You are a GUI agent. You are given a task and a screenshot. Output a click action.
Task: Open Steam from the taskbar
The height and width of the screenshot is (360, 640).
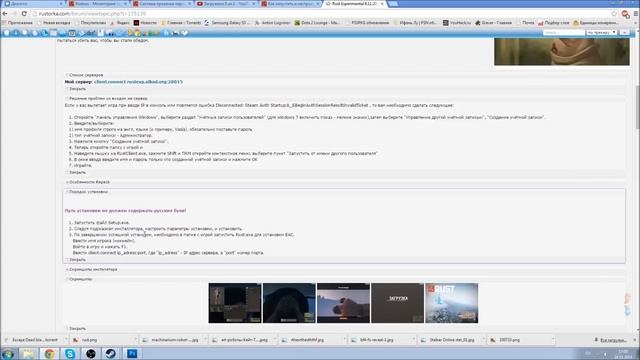(111, 353)
